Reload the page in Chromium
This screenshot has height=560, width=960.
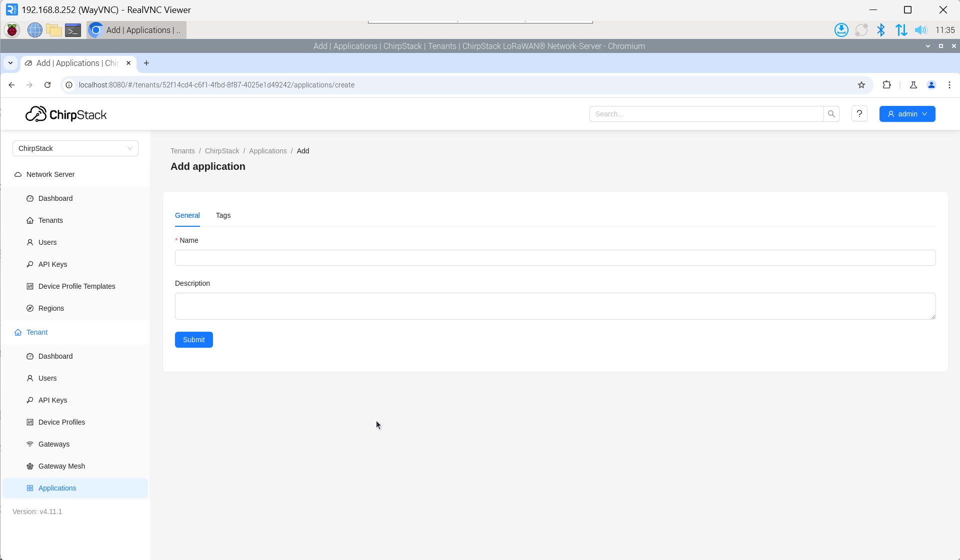[x=47, y=85]
